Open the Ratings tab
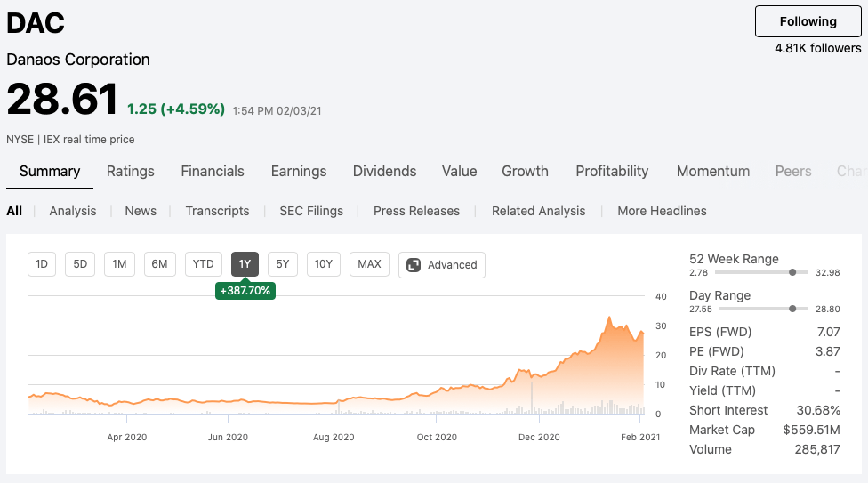This screenshot has height=483, width=868. click(131, 171)
